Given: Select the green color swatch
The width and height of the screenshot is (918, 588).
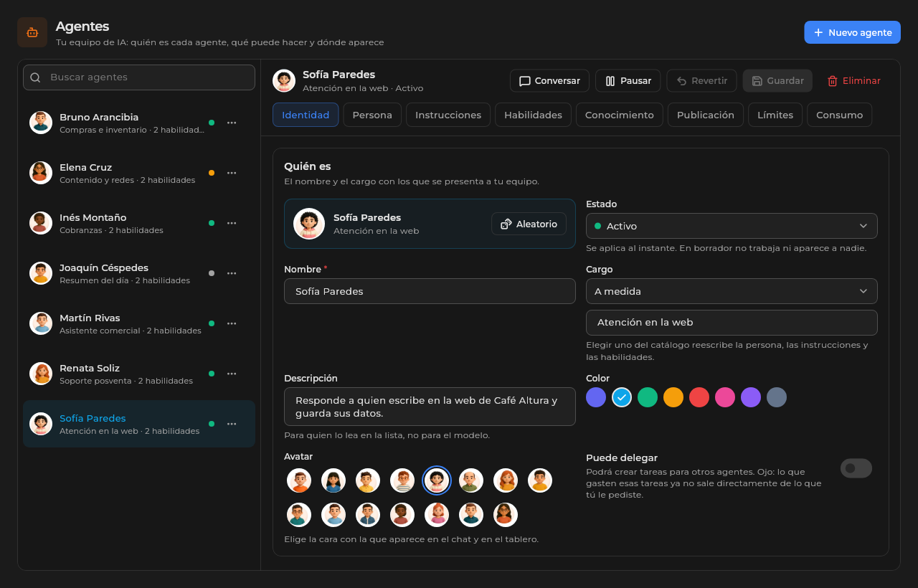Looking at the screenshot, I should click(648, 397).
